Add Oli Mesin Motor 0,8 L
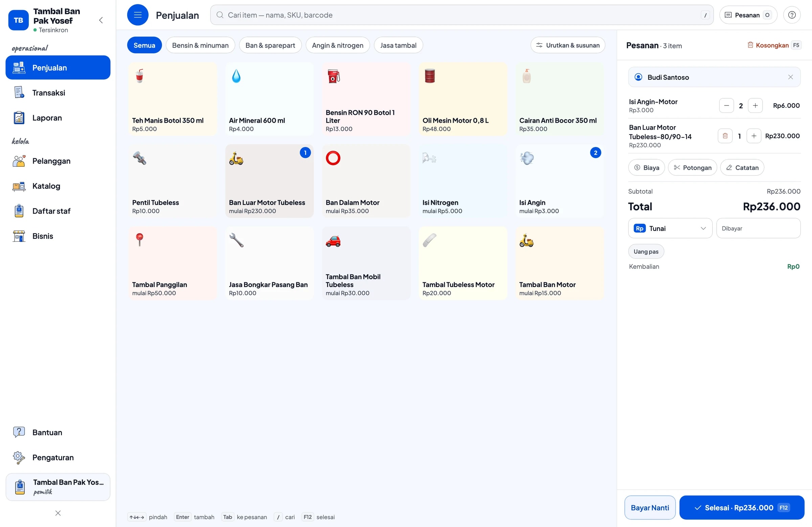The width and height of the screenshot is (812, 527). tap(463, 99)
